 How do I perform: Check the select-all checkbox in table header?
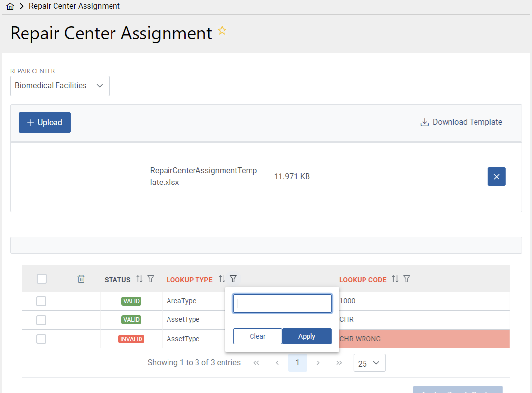pyautogui.click(x=42, y=279)
